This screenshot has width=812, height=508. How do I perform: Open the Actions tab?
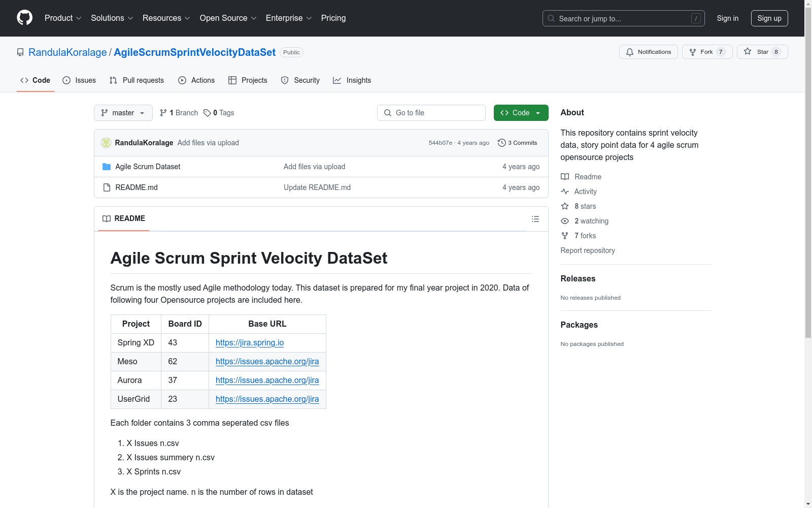(196, 80)
